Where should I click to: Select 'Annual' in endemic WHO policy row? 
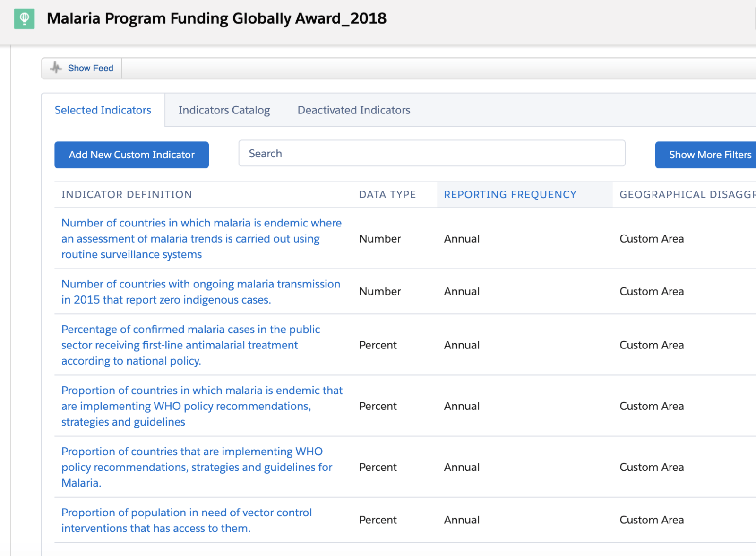click(x=462, y=406)
